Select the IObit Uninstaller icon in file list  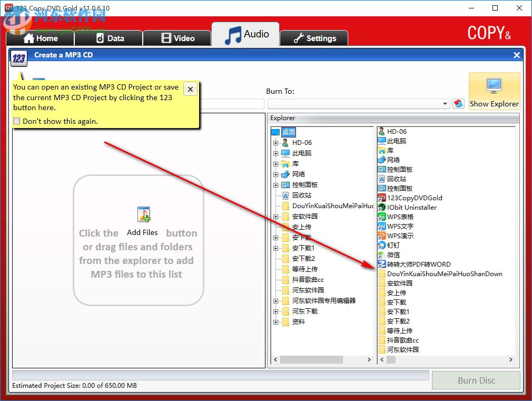[x=382, y=207]
